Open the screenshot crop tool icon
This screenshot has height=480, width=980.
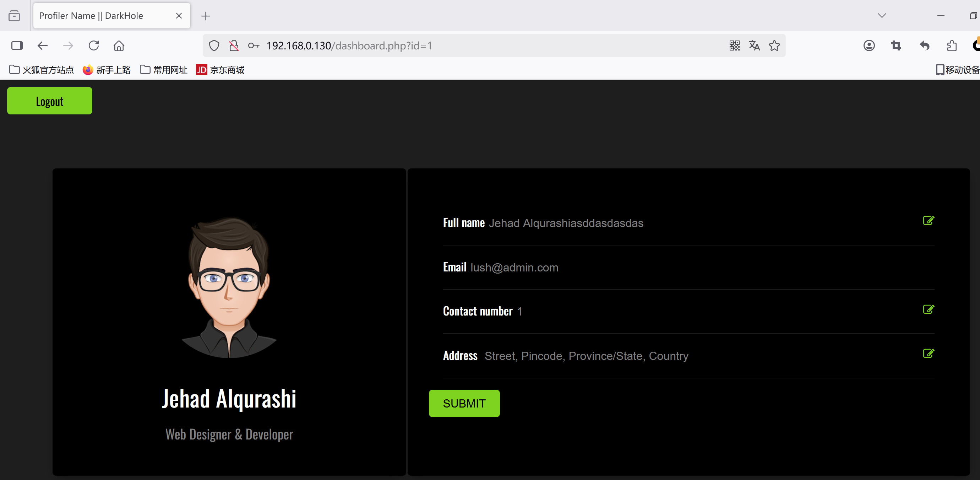896,46
